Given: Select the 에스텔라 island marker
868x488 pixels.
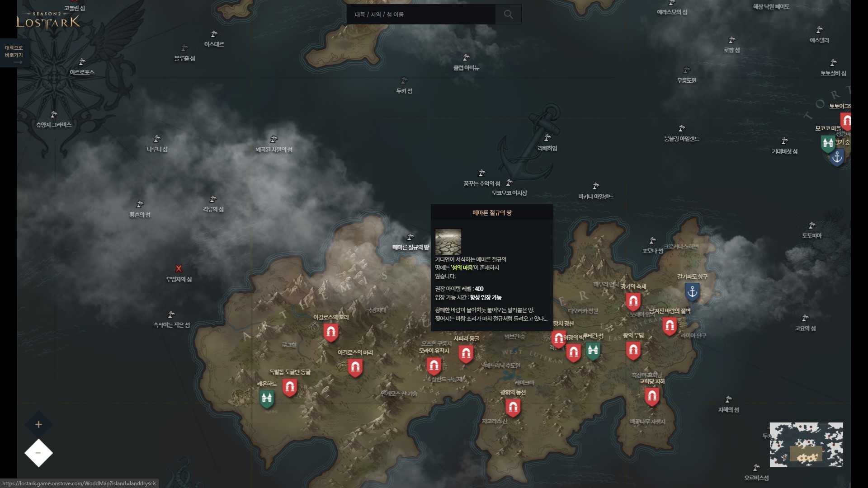Looking at the screenshot, I should 819,30.
